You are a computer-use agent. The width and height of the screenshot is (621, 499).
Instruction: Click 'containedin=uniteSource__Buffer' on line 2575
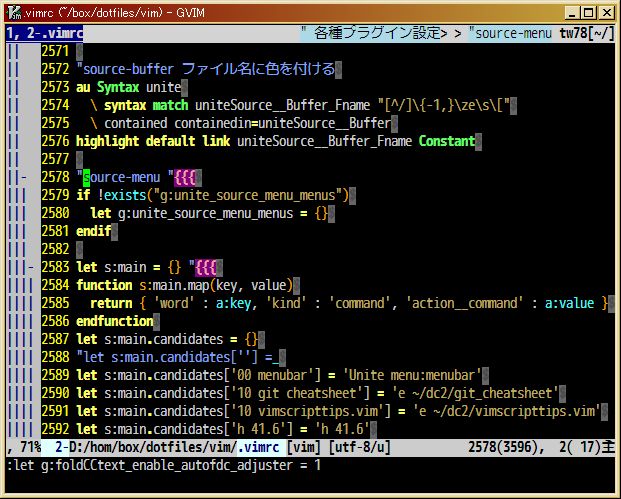click(x=283, y=123)
